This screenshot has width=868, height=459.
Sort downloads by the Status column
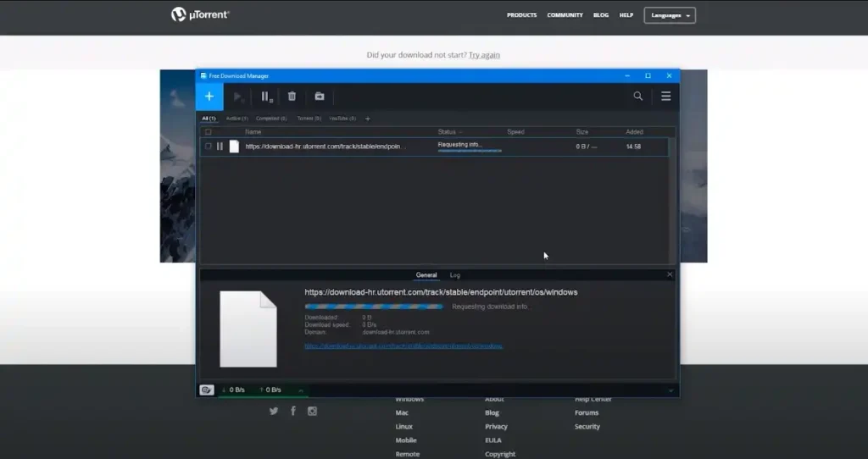click(449, 131)
